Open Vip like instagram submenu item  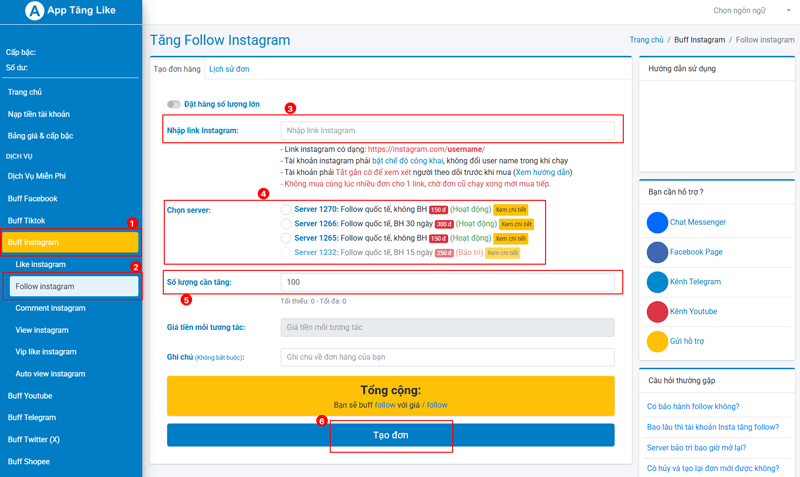pyautogui.click(x=46, y=352)
